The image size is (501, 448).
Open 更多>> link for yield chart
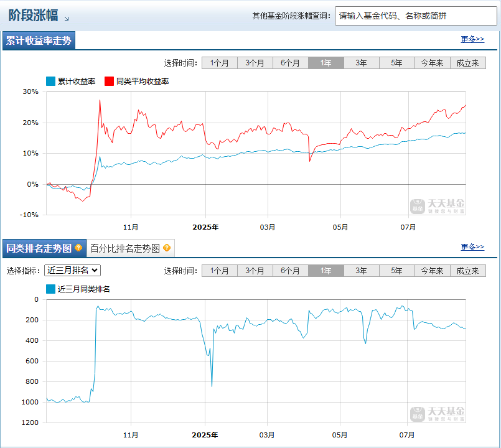click(472, 39)
